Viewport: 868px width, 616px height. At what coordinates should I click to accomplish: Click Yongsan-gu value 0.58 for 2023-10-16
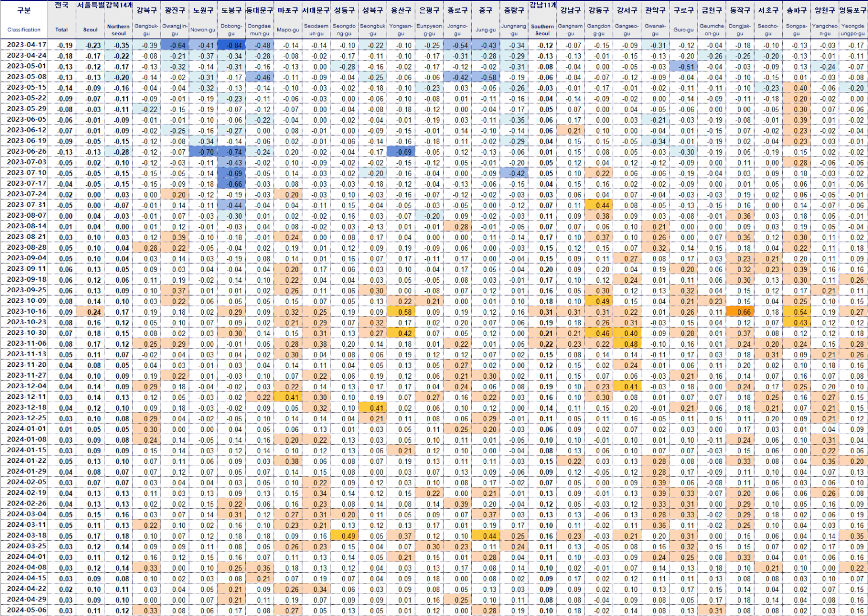click(401, 312)
